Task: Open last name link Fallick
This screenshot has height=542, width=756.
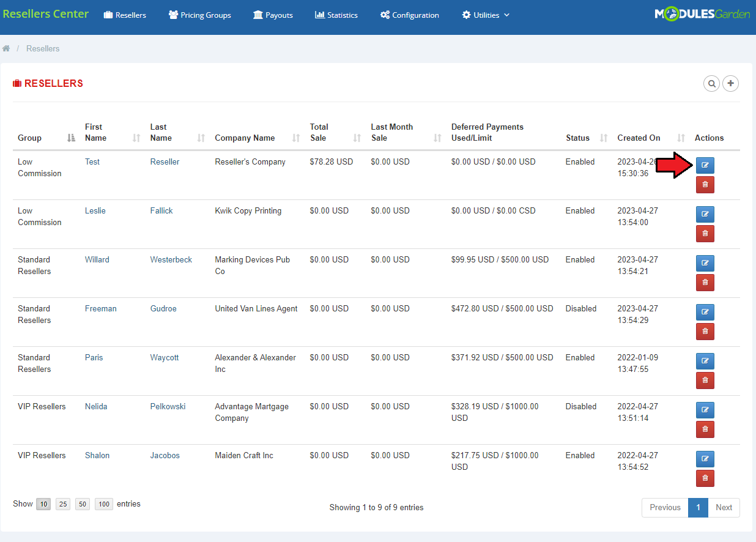Action: (161, 210)
